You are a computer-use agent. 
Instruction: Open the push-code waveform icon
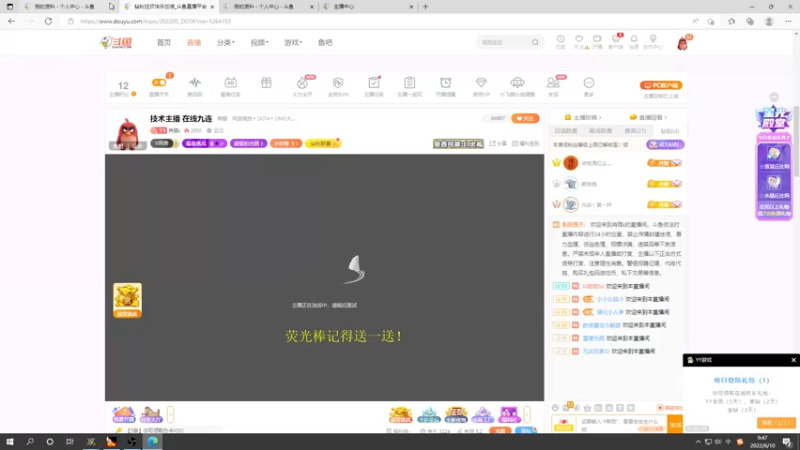[x=194, y=86]
